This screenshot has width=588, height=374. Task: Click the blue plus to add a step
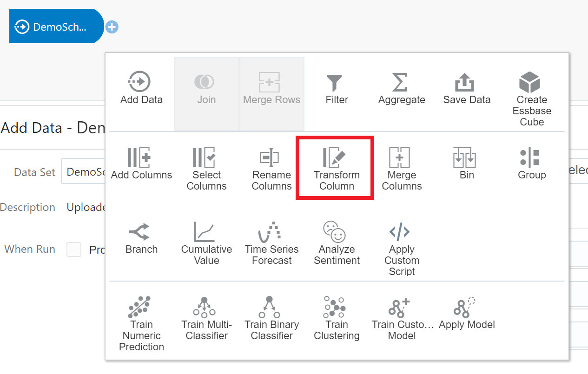(112, 26)
